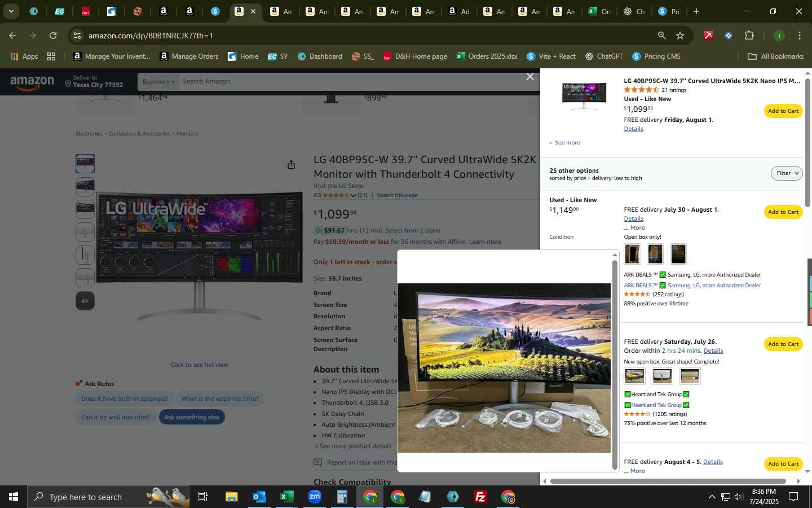The width and height of the screenshot is (812, 508).
Task: Open Manage Orders bookmark
Action: click(189, 56)
